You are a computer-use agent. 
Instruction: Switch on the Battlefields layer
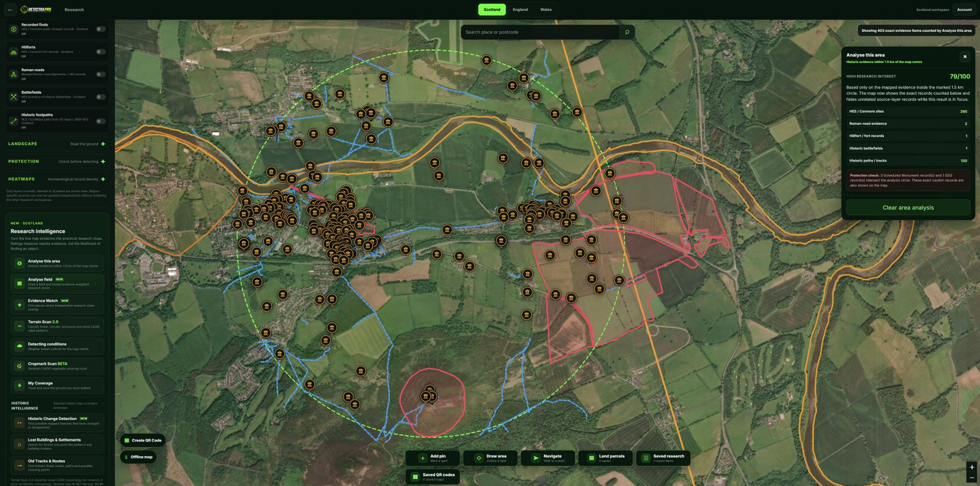click(100, 97)
